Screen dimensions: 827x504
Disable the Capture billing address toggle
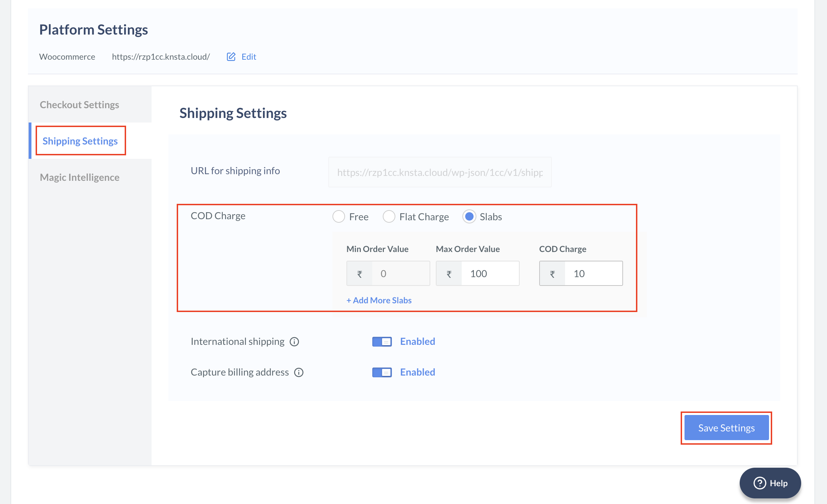pyautogui.click(x=382, y=372)
